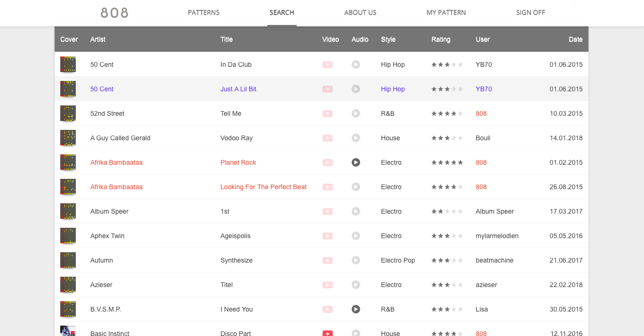Screen dimensions: 644x336
Task: Go to the Patterns menu
Action: [203, 13]
